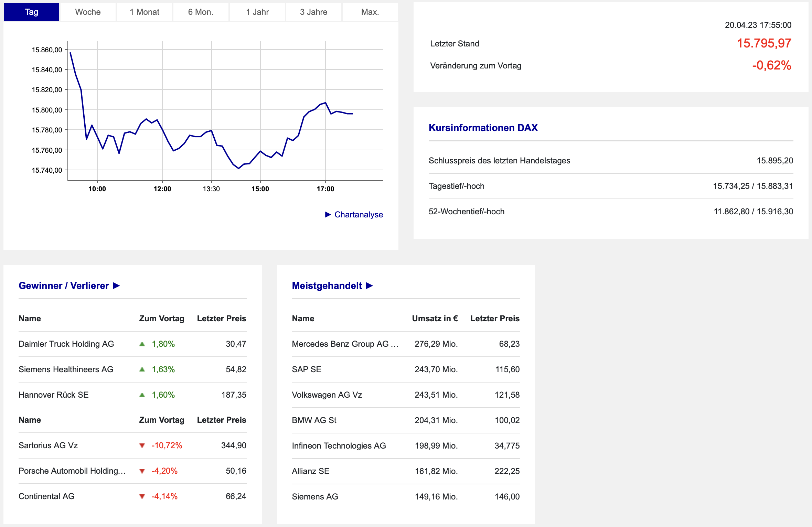The image size is (812, 527).
Task: Click the arrow icon before Chartanalyse
Action: [x=328, y=215]
